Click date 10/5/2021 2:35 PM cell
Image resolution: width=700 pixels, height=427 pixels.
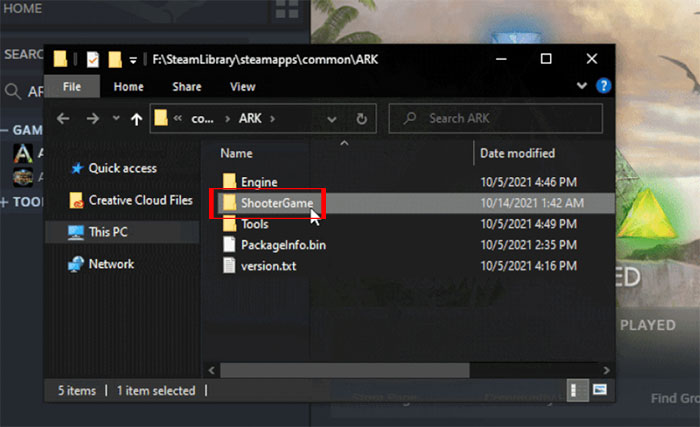pos(529,245)
